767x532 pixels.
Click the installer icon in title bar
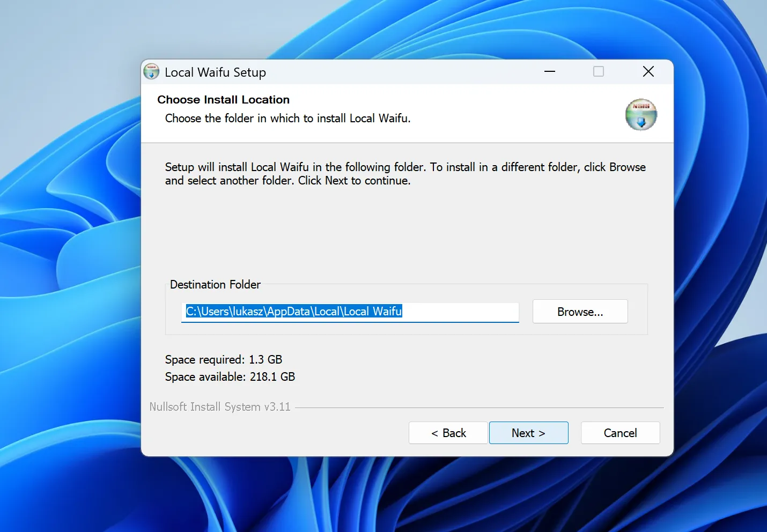coord(151,71)
